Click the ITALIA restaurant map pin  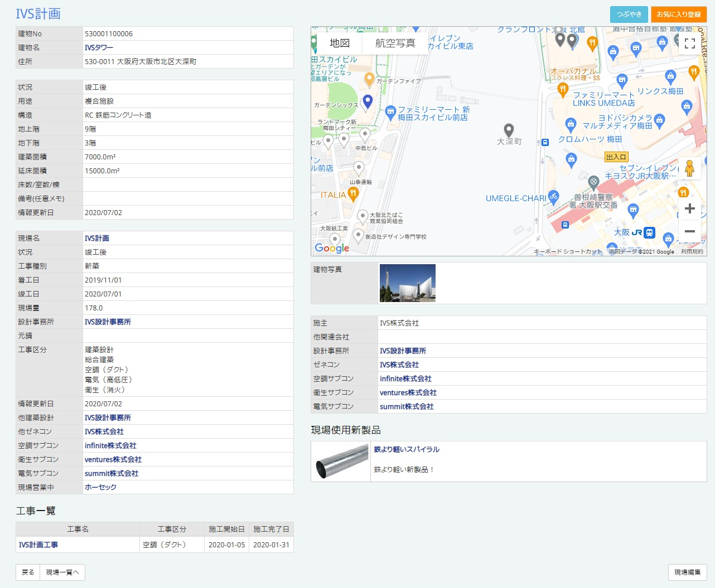(x=352, y=194)
